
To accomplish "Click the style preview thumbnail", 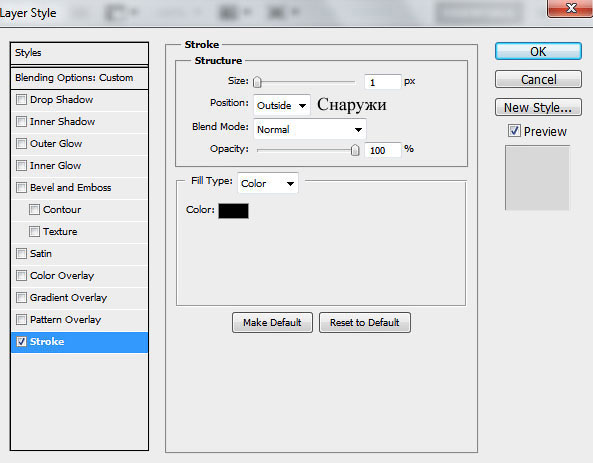I will click(537, 178).
